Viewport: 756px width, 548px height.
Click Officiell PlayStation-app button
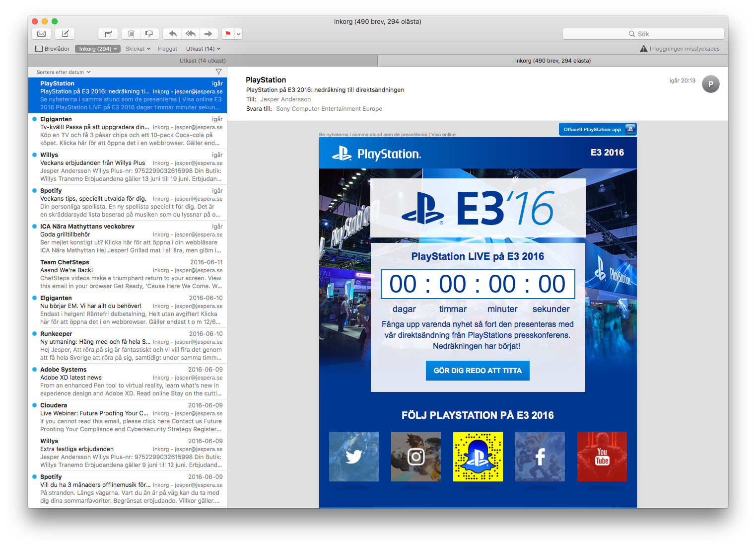pyautogui.click(x=598, y=129)
